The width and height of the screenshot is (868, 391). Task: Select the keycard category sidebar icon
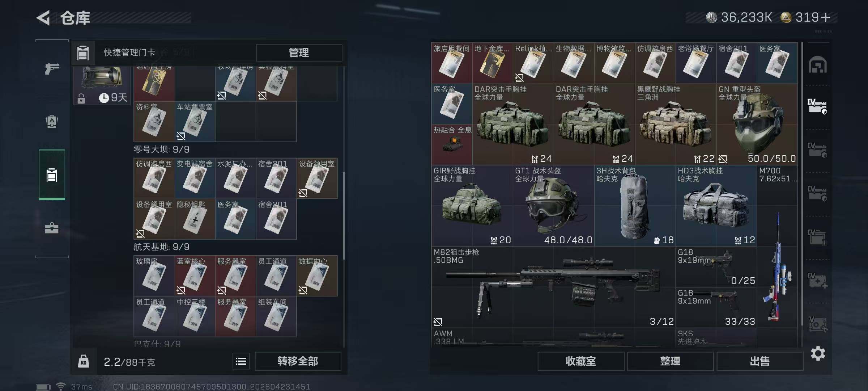tap(52, 175)
